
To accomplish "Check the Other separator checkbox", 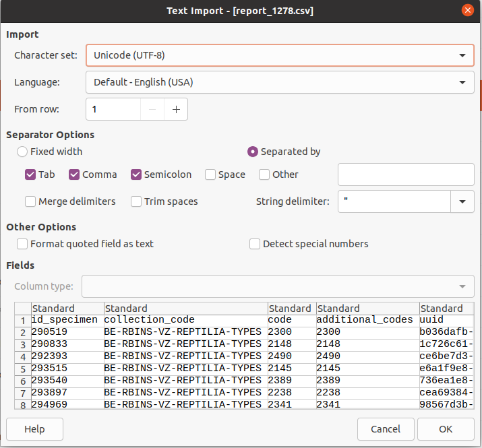I will (x=264, y=174).
